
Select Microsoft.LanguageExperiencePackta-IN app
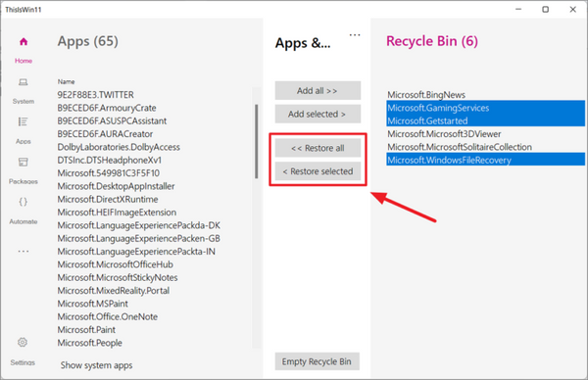(136, 252)
